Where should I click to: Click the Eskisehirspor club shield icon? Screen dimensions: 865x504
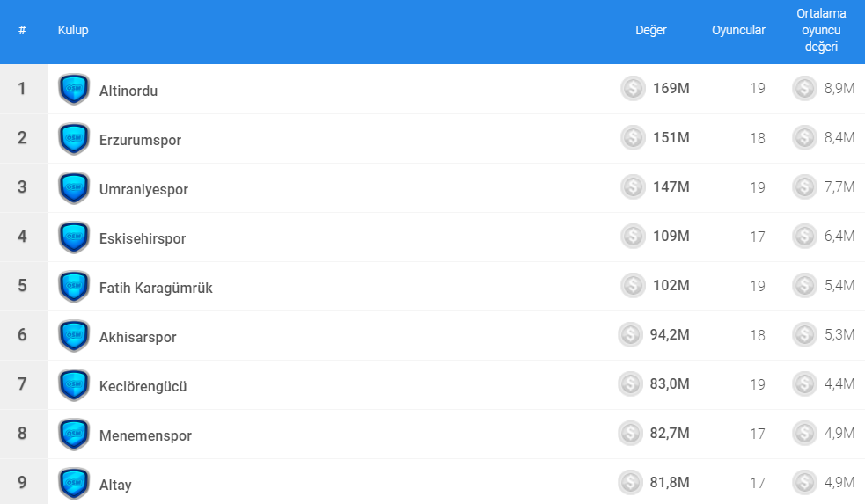pyautogui.click(x=74, y=237)
